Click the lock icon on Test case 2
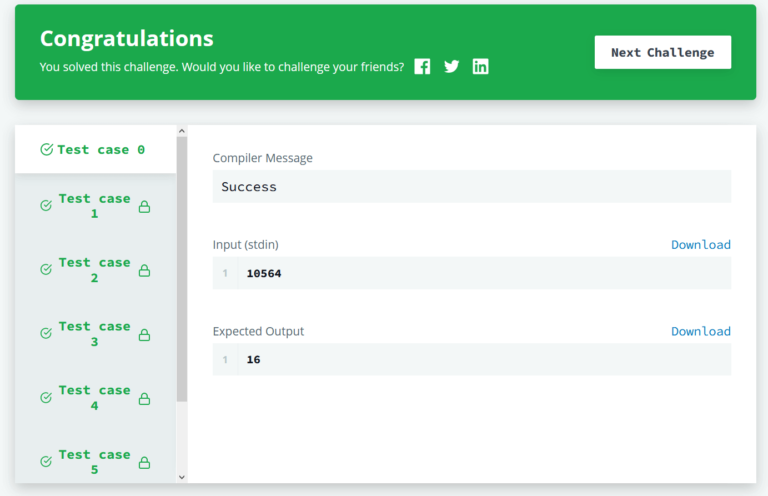This screenshot has width=768, height=496. tap(144, 270)
